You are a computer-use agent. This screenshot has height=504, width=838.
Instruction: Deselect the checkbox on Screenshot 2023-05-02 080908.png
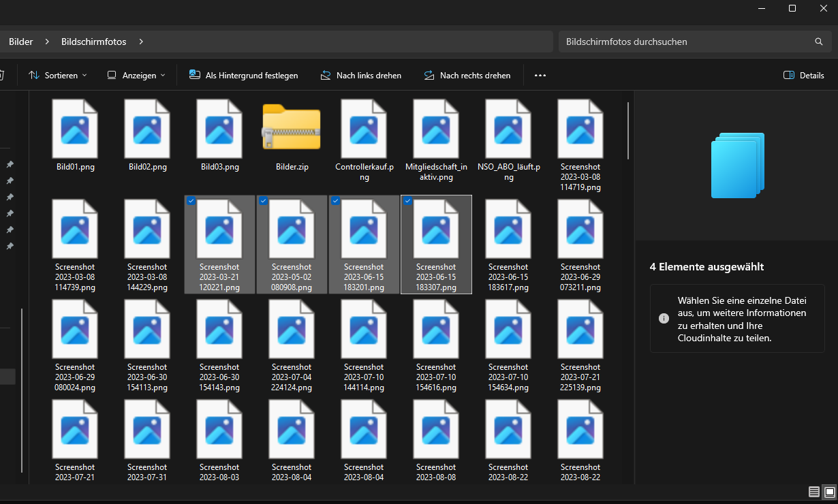pyautogui.click(x=263, y=200)
